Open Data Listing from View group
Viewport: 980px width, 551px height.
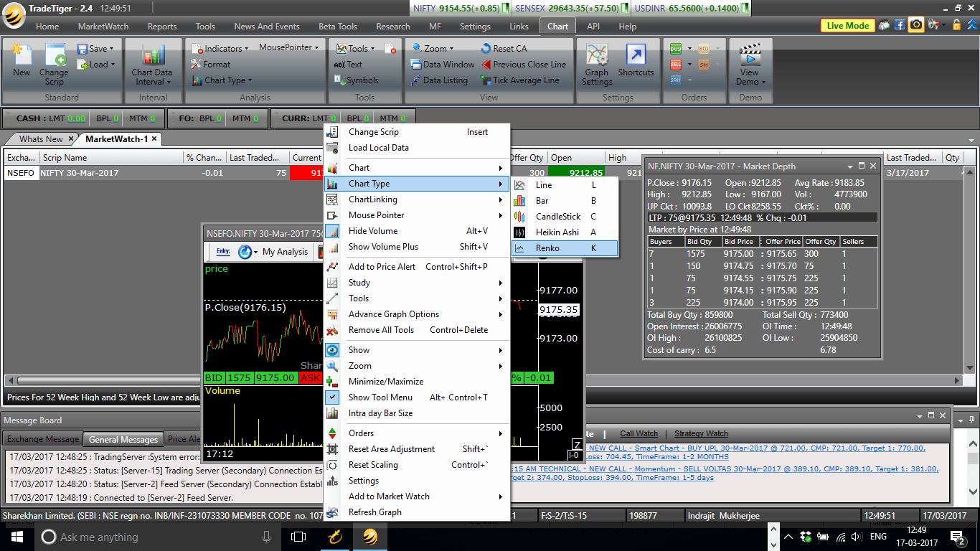(x=439, y=80)
